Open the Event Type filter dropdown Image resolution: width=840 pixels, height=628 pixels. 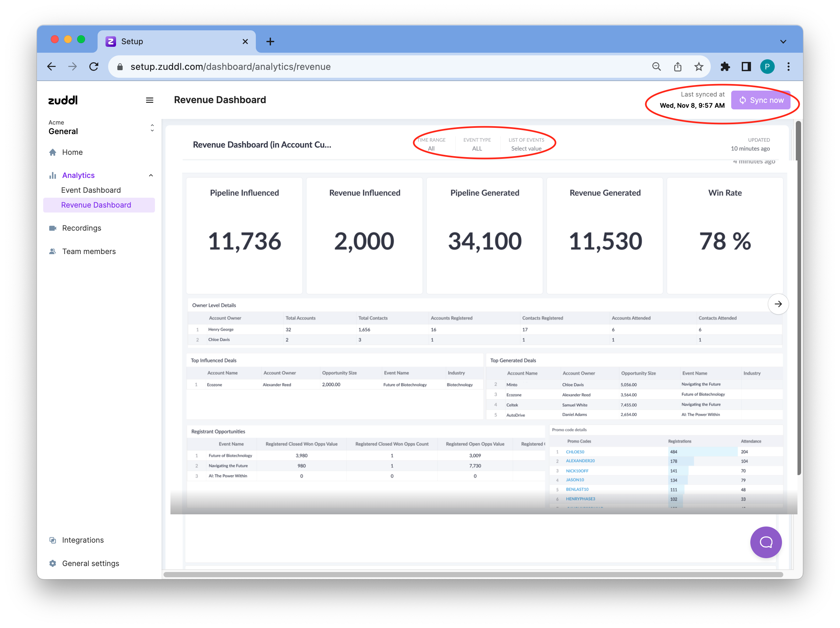click(x=477, y=148)
